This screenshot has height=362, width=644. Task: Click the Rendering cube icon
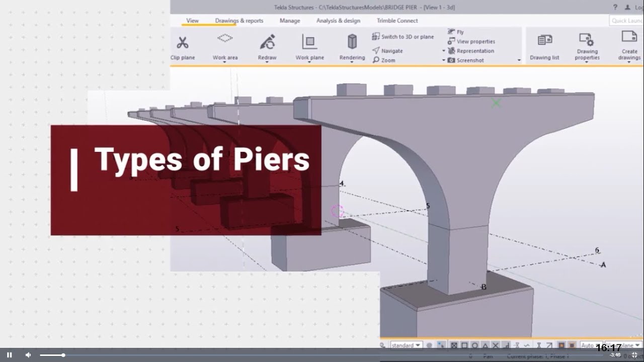(x=352, y=41)
